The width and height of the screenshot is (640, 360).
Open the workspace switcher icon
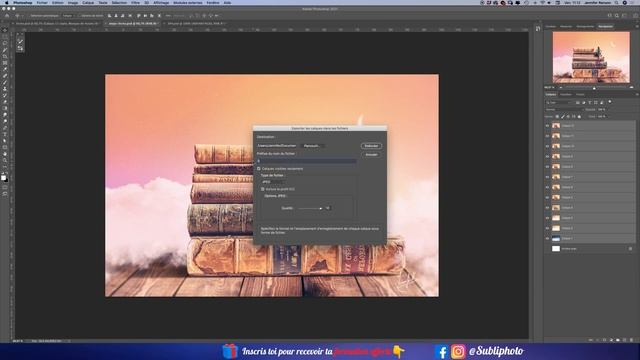[x=624, y=16]
